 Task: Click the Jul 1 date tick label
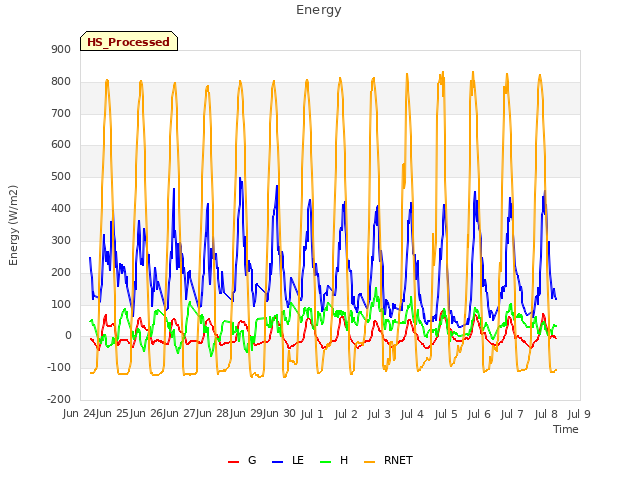[x=312, y=414]
